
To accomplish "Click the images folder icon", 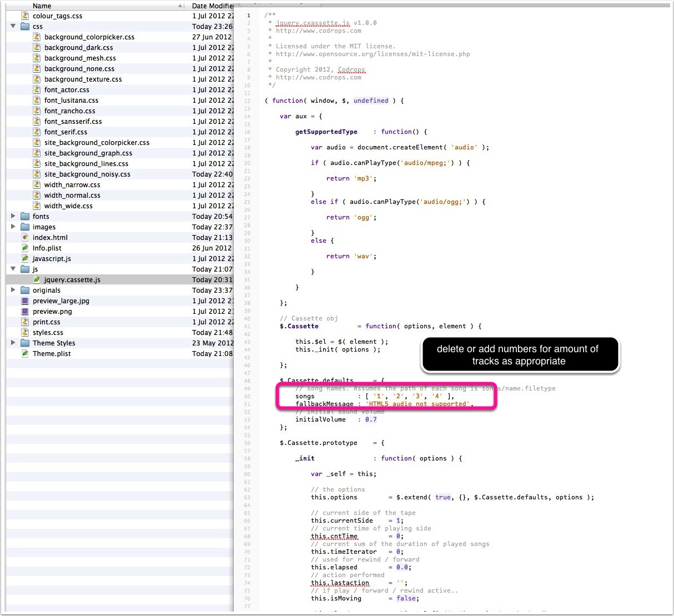I will pos(25,227).
